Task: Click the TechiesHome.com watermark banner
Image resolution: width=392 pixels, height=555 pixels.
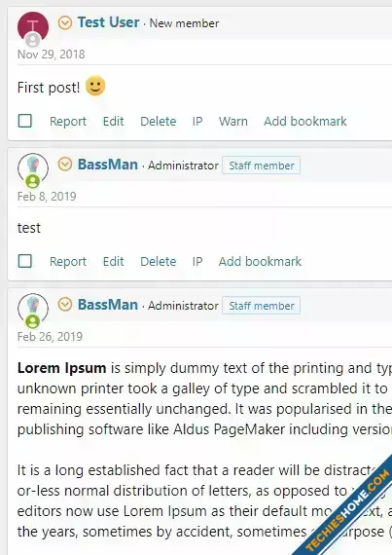Action: 346,509
